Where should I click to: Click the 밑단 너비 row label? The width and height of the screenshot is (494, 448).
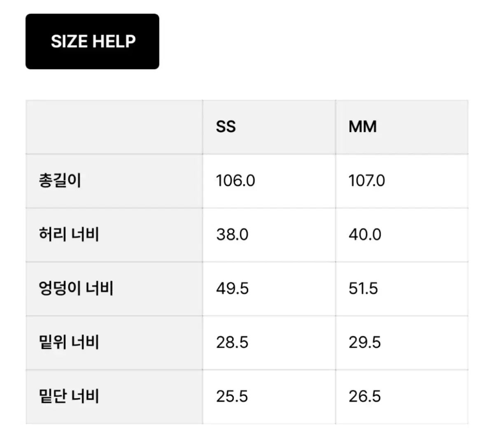coord(69,396)
